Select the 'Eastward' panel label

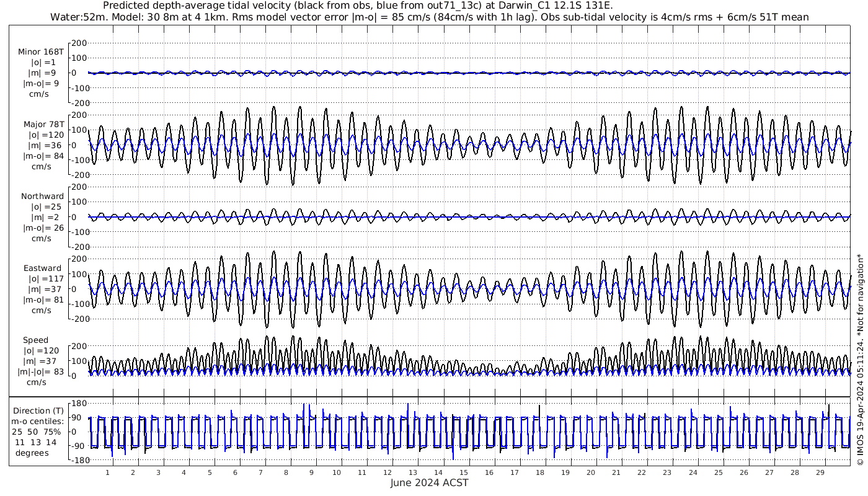[42, 268]
